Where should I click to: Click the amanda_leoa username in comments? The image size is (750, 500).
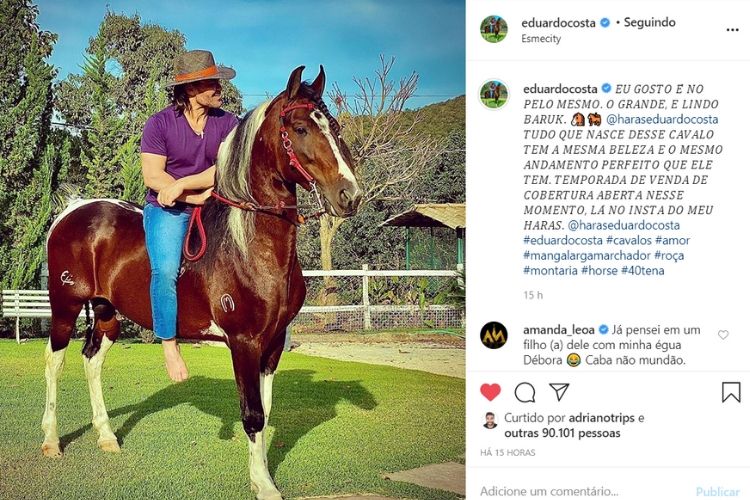click(560, 329)
